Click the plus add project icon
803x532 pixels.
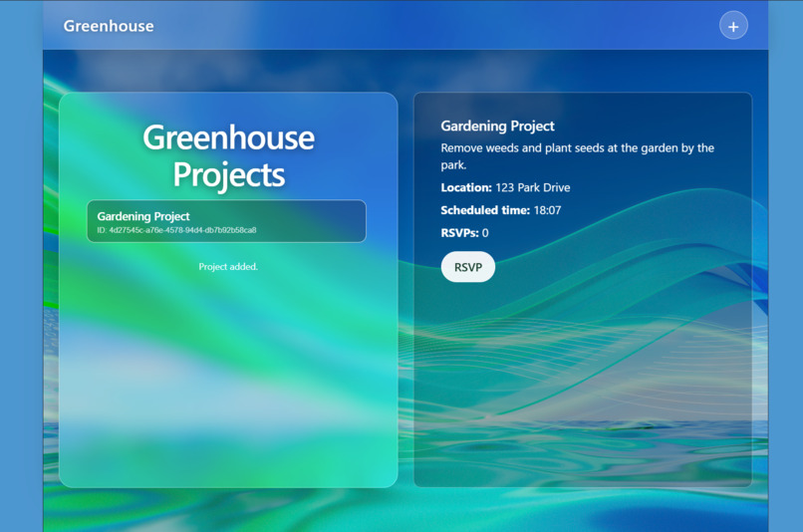(x=733, y=26)
